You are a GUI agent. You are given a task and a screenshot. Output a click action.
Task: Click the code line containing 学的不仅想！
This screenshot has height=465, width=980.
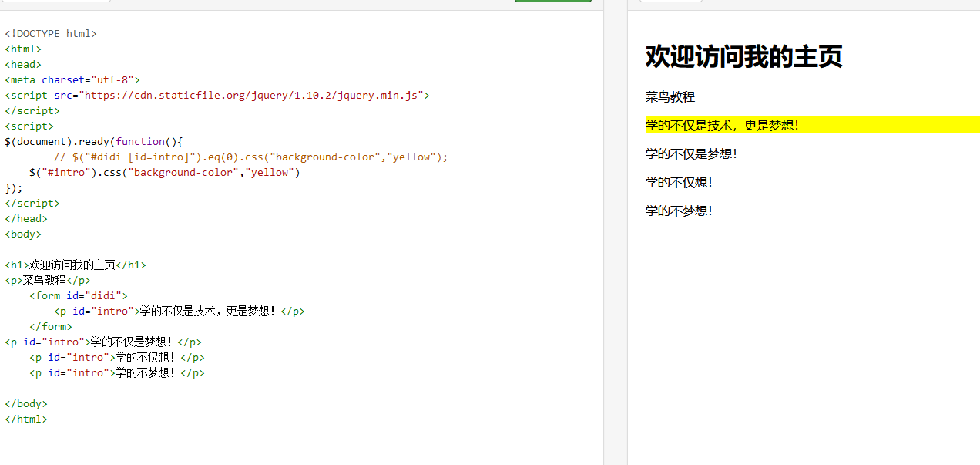(x=117, y=357)
